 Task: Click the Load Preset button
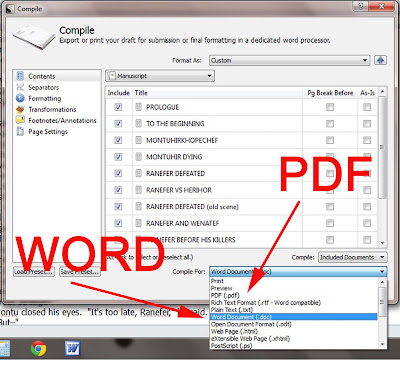pyautogui.click(x=34, y=272)
